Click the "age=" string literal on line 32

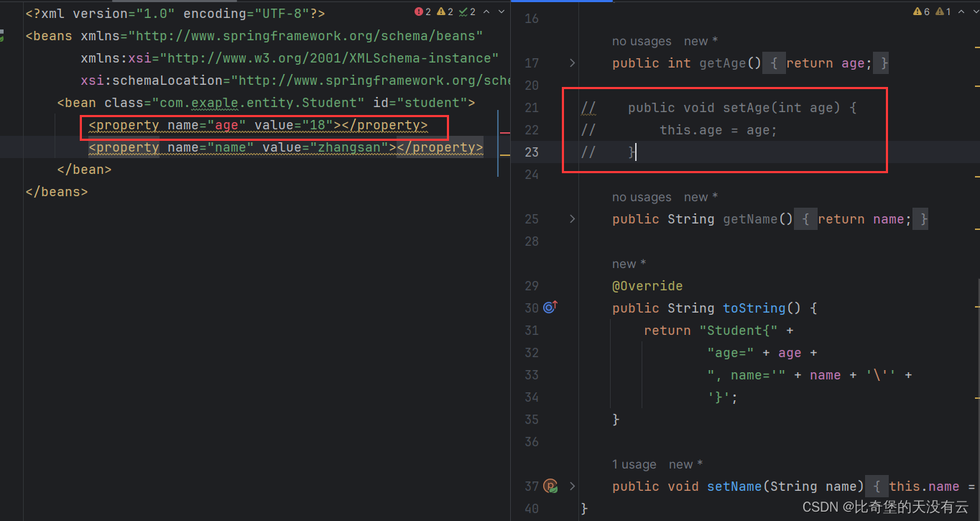point(731,353)
